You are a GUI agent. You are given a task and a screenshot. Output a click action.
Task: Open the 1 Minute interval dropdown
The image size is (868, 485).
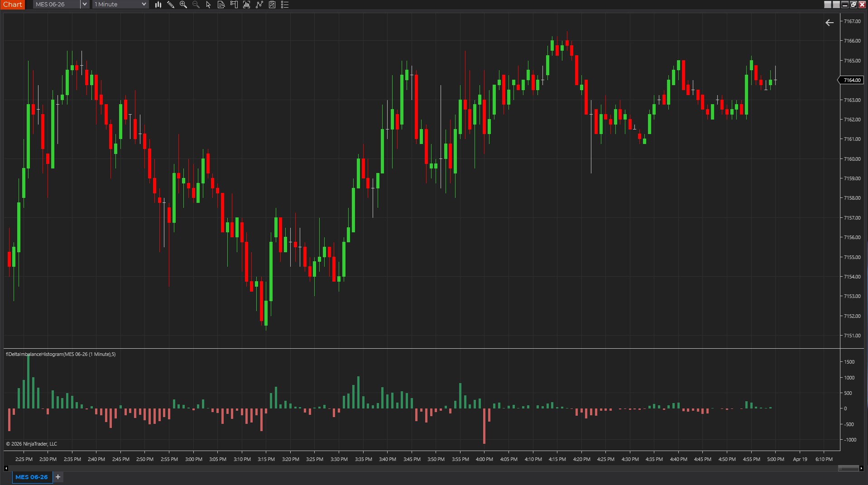point(117,5)
